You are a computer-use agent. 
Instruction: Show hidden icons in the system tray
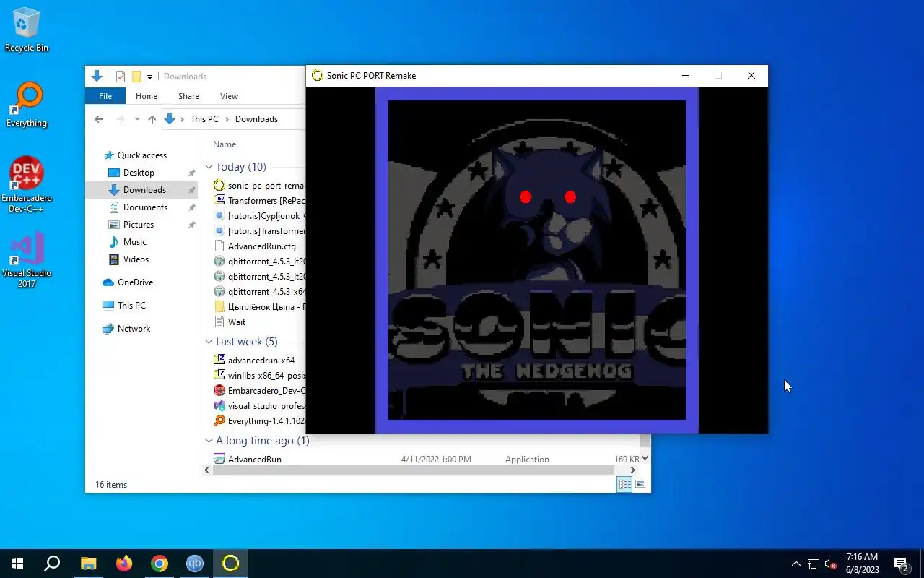(x=796, y=564)
